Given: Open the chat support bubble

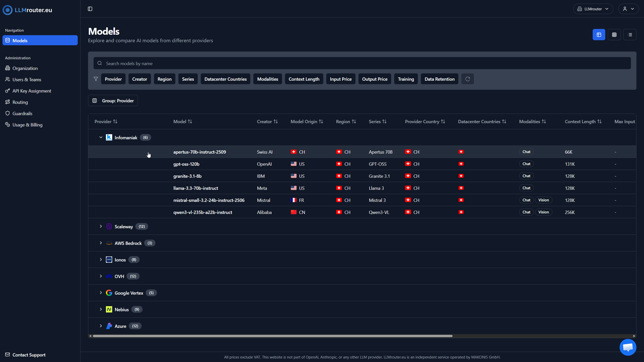Looking at the screenshot, I should tap(628, 347).
